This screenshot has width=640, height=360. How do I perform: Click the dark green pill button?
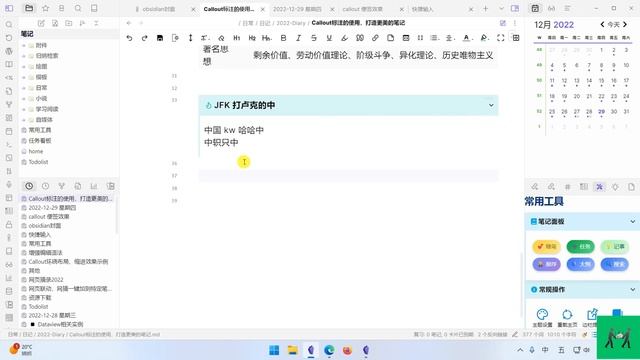click(x=580, y=247)
